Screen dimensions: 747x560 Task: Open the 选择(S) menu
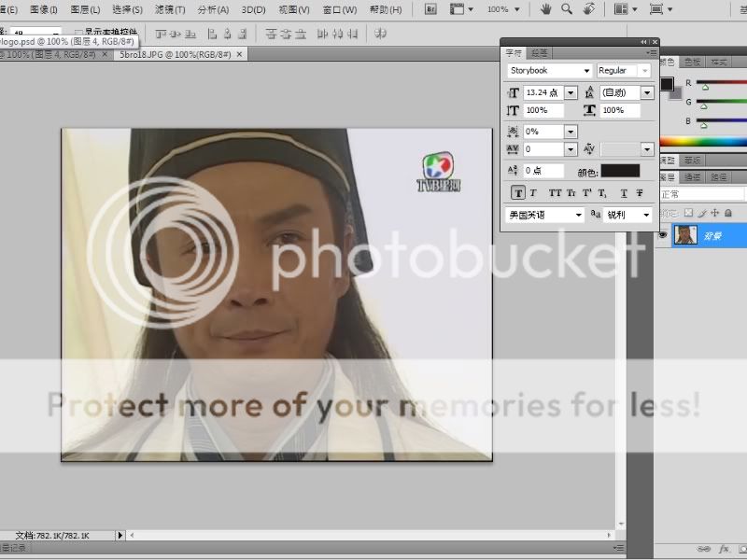click(x=127, y=9)
